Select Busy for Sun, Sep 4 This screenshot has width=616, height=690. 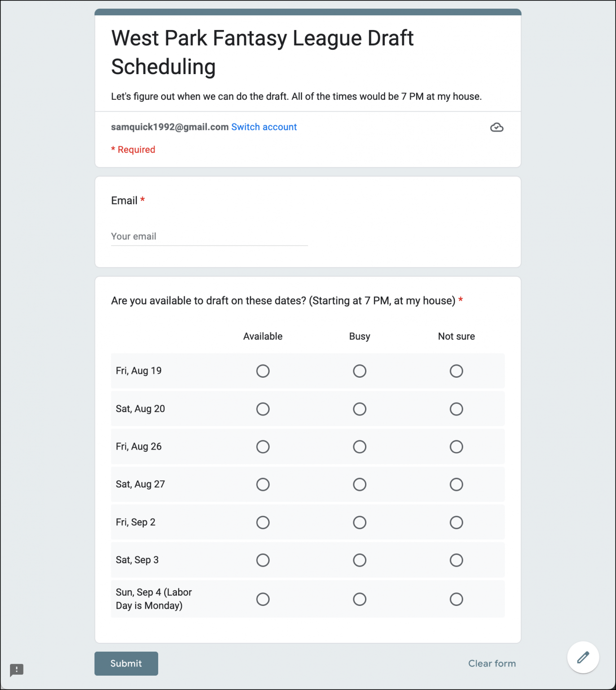[x=360, y=599]
